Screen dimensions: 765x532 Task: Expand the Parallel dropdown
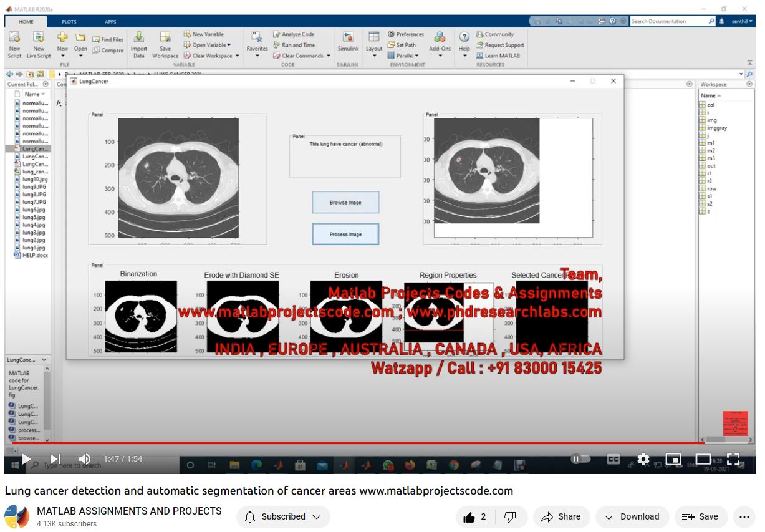(x=416, y=56)
